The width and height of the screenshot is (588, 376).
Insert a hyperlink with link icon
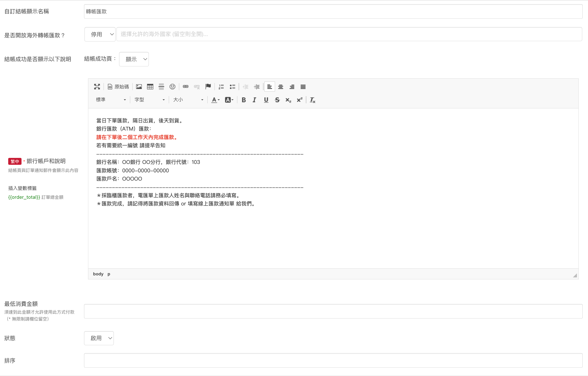[x=186, y=87]
